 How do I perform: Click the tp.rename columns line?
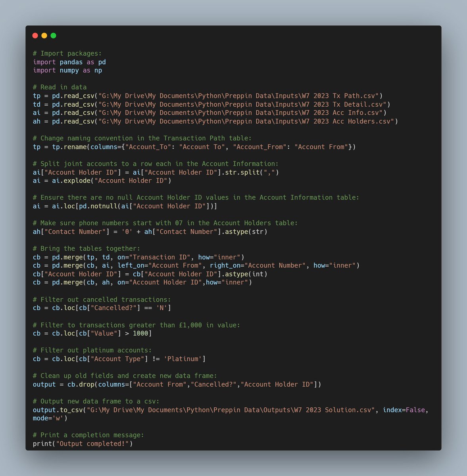point(194,147)
